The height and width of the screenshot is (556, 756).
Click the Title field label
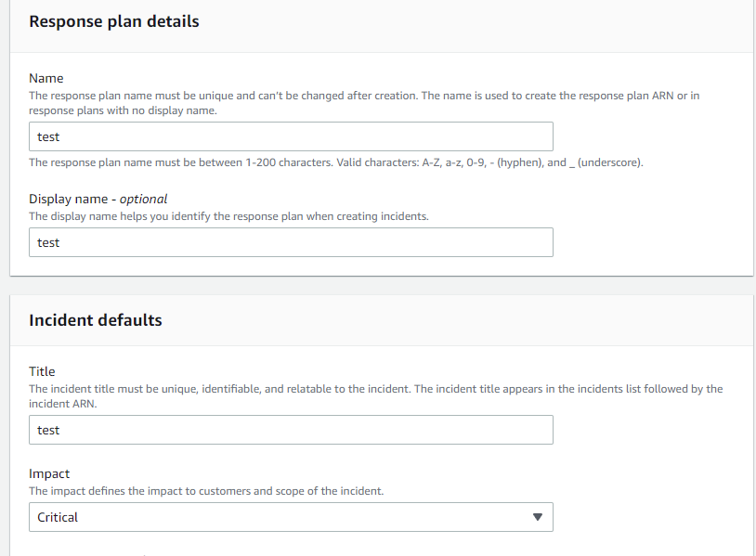point(42,371)
